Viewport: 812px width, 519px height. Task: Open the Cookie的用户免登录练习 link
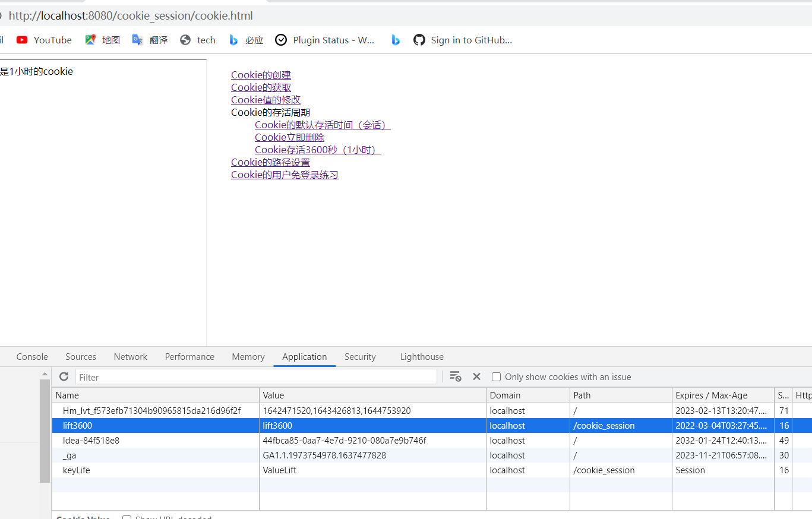point(285,175)
